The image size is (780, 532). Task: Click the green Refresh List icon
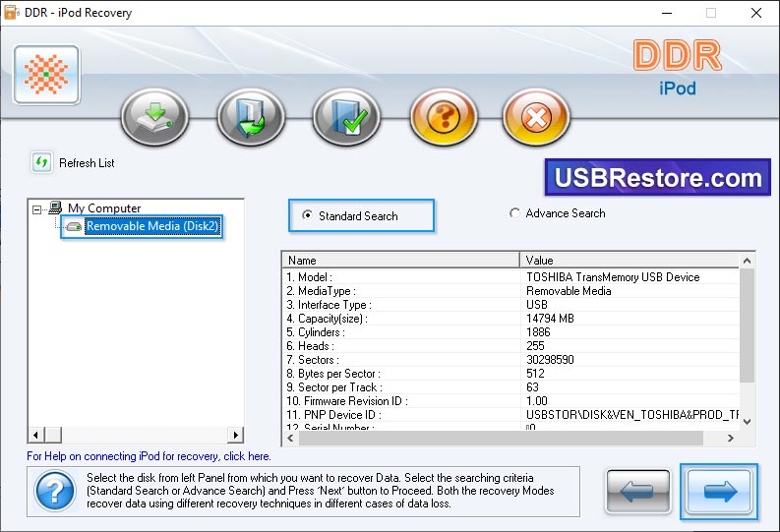(x=41, y=162)
